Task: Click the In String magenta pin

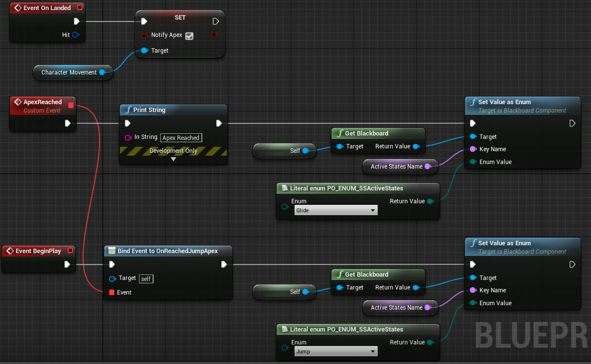Action: point(128,138)
